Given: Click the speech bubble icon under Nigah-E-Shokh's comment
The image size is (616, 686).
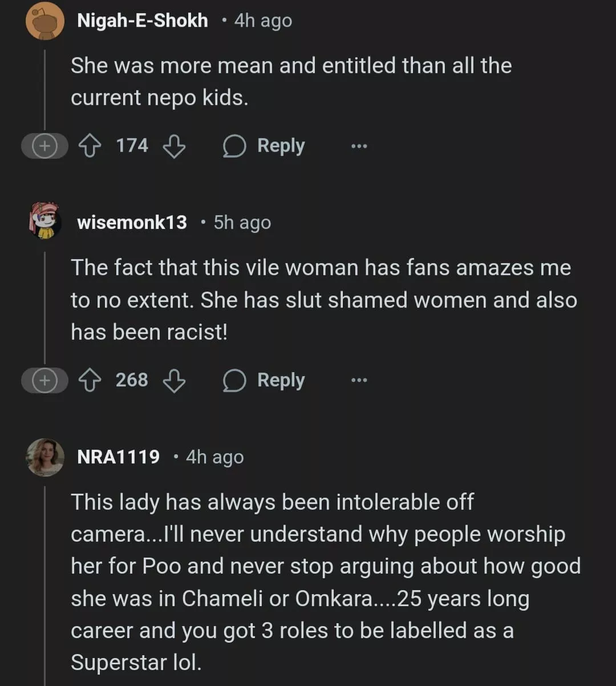Looking at the screenshot, I should click(x=234, y=147).
